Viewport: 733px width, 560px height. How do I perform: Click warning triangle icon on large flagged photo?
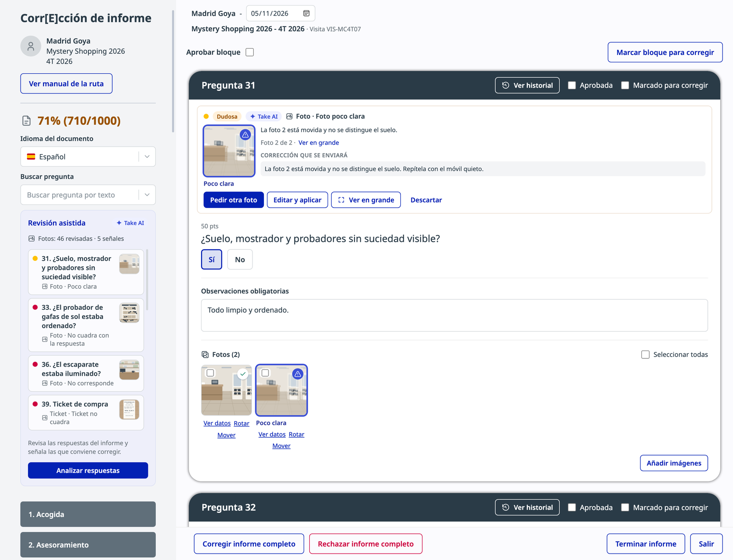[x=246, y=135]
